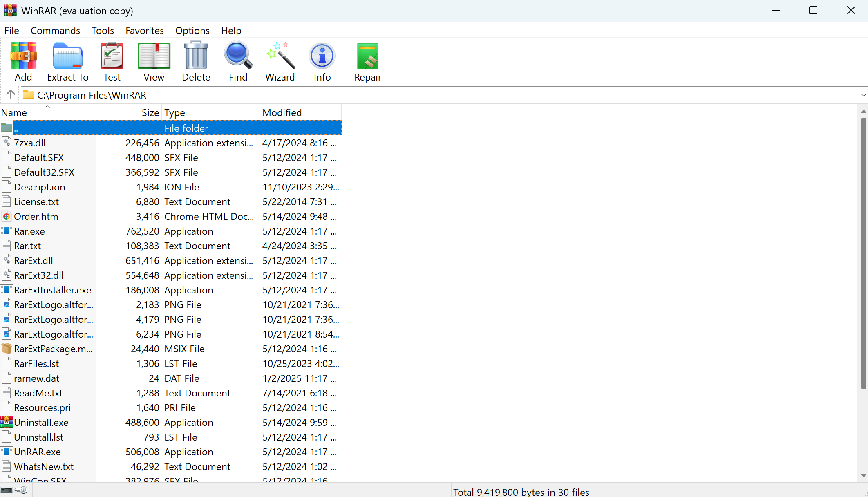Click the Add archive toolbar icon
Screen dimensions: 868x497
click(x=23, y=56)
